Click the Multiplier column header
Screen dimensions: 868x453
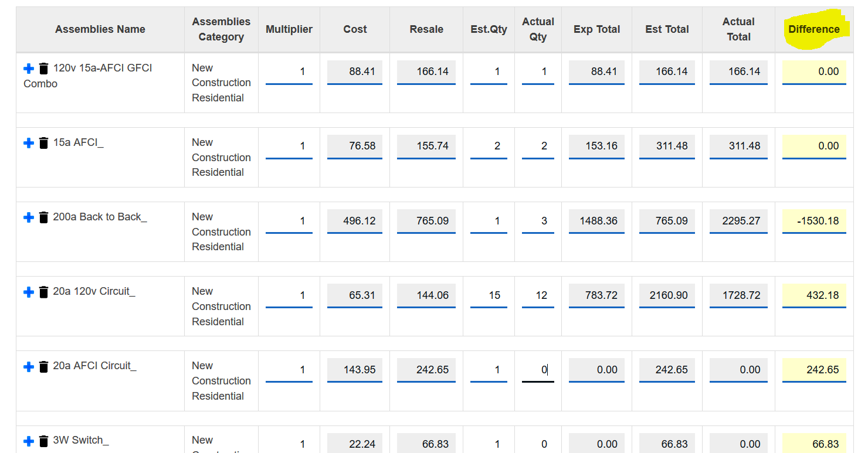pyautogui.click(x=289, y=29)
